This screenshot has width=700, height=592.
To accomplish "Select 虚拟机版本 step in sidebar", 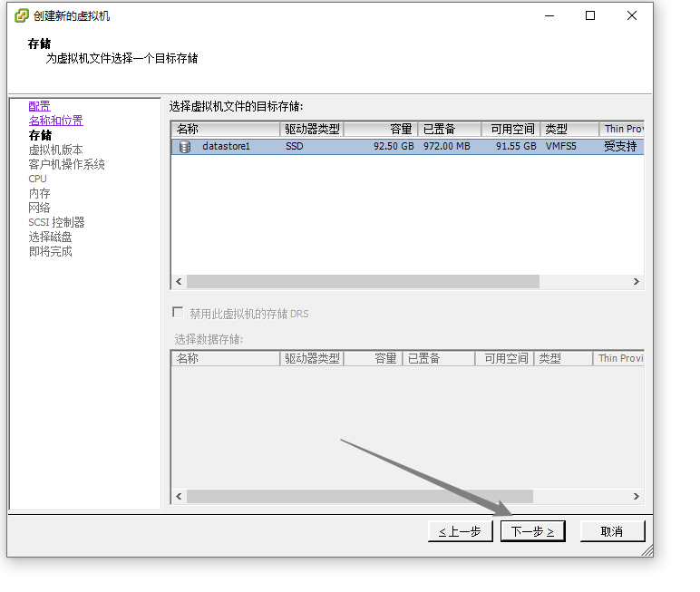I will point(56,150).
